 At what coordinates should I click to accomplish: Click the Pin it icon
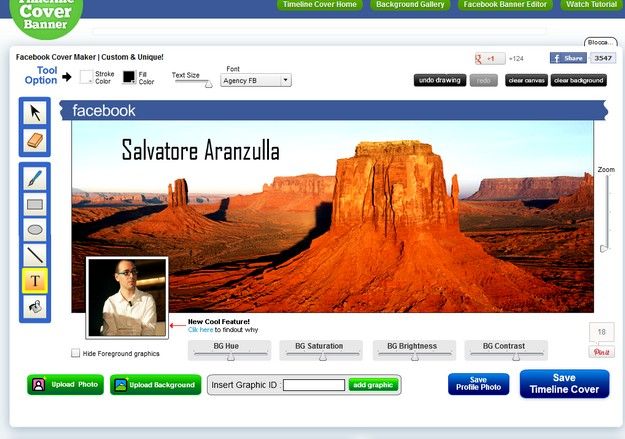click(x=601, y=352)
